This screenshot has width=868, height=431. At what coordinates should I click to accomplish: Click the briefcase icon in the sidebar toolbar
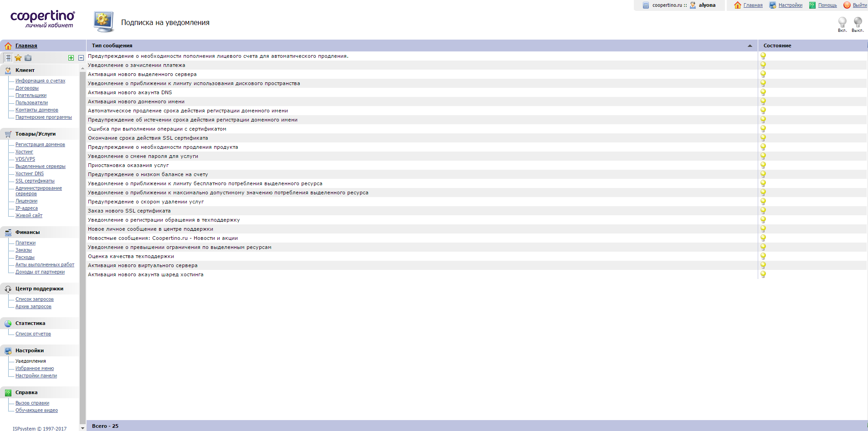click(x=28, y=58)
